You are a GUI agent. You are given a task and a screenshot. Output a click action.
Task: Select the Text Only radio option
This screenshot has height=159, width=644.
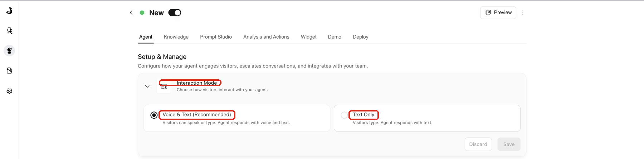tap(344, 115)
